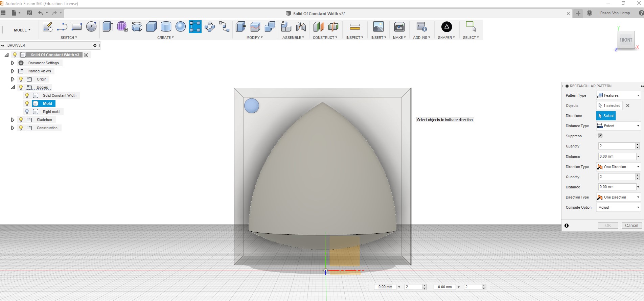Hide the Solid Constant Width body

click(x=27, y=95)
